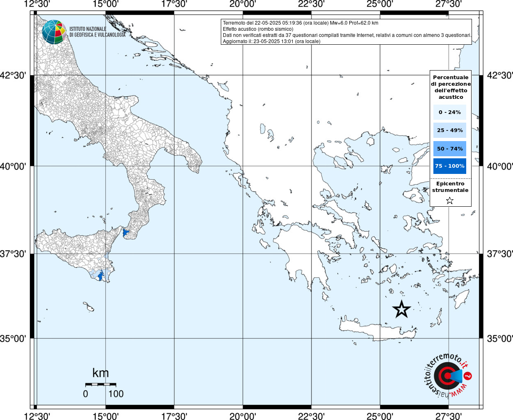This screenshot has height=420, width=513.
Task: Click the top axis label 25°00'
Action: (380, 4)
